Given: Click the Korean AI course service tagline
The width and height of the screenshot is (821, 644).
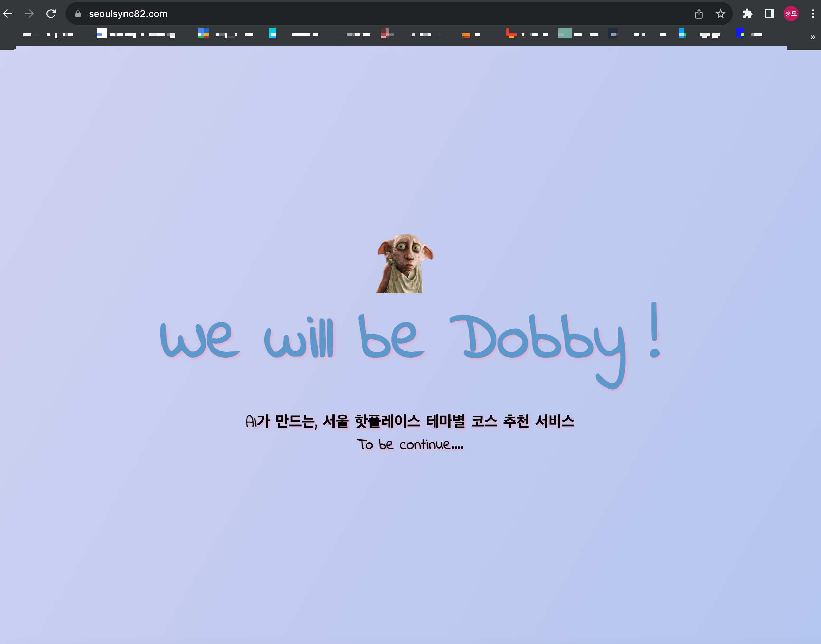Looking at the screenshot, I should point(410,421).
